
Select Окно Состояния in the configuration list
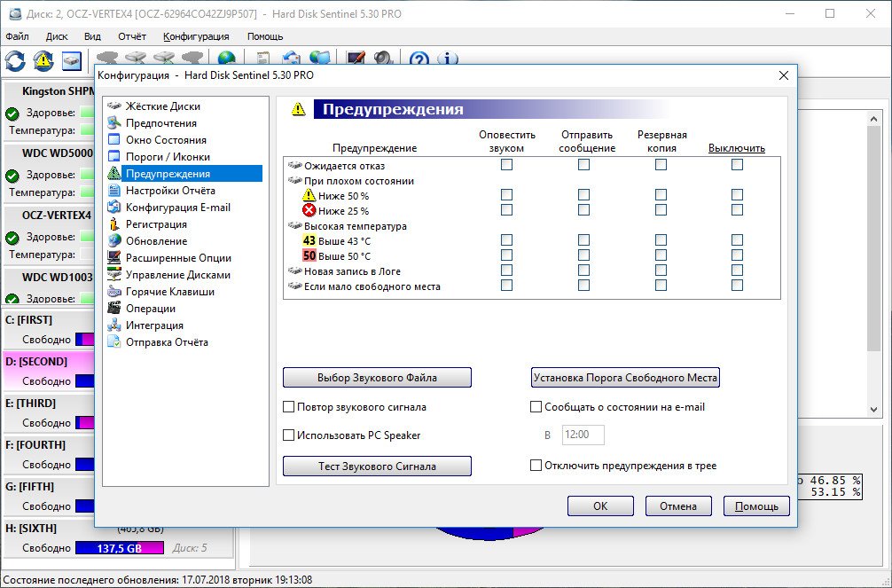(166, 140)
